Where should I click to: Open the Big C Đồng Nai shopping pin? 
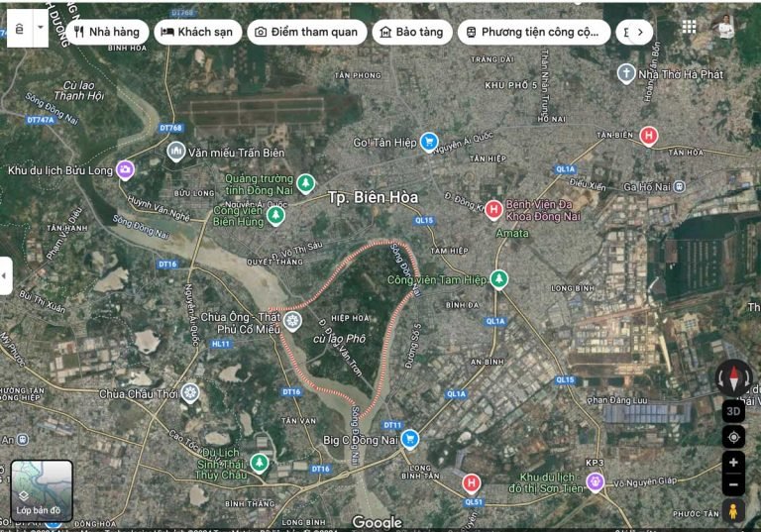click(409, 439)
